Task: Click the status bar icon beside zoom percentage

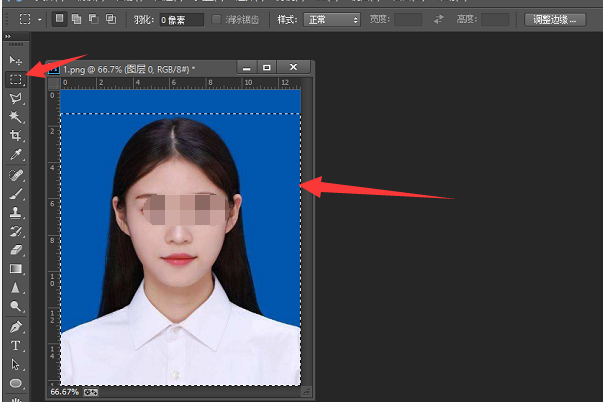Action: click(91, 392)
